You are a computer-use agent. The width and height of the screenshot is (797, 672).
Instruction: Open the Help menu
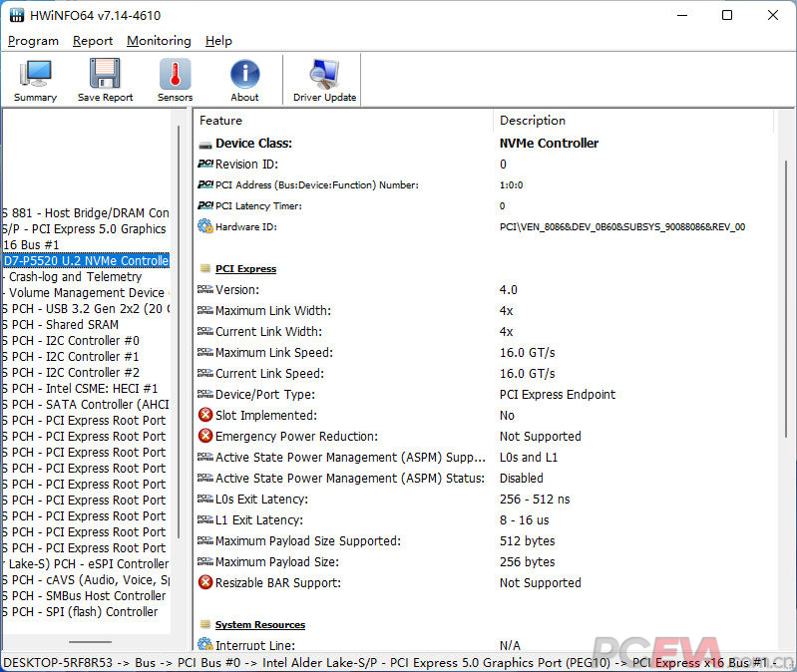point(218,41)
